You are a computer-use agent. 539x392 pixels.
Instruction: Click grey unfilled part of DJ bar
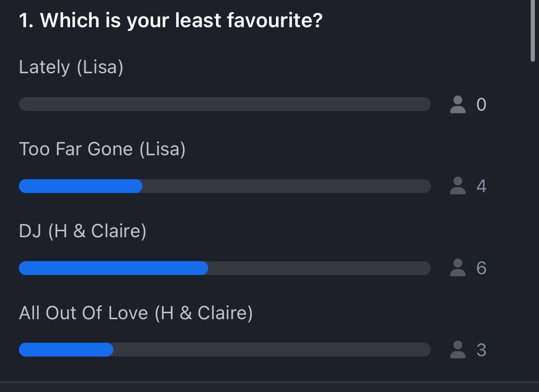click(319, 268)
